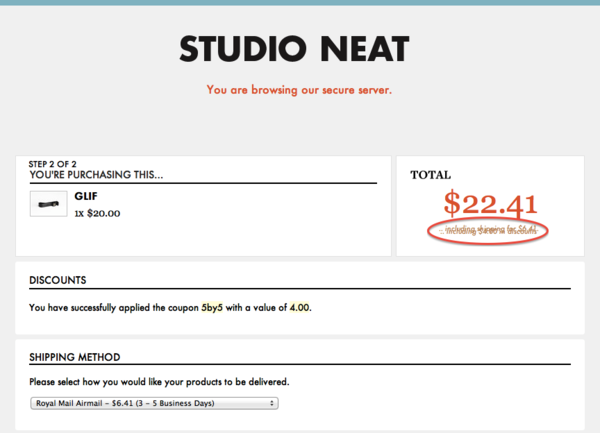Click the highlighted coupon value 4.00
Viewport: 600px width, 433px height.
click(x=300, y=308)
